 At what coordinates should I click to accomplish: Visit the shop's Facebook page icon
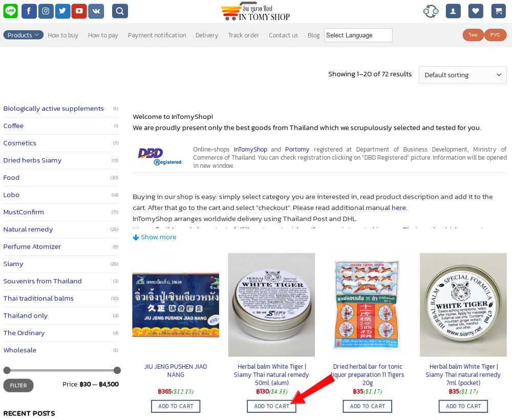pyautogui.click(x=29, y=11)
